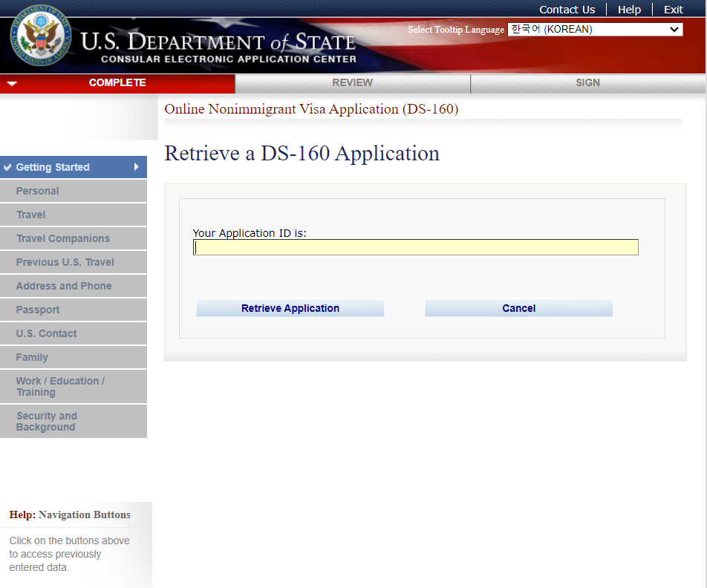Open the U.S. Contact section
This screenshot has width=707, height=588.
(74, 333)
